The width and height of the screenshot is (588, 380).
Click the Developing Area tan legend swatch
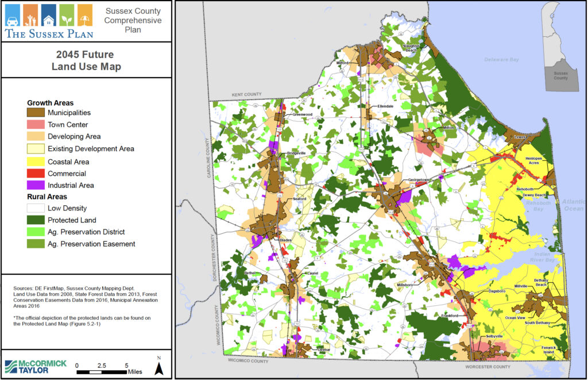[36, 136]
